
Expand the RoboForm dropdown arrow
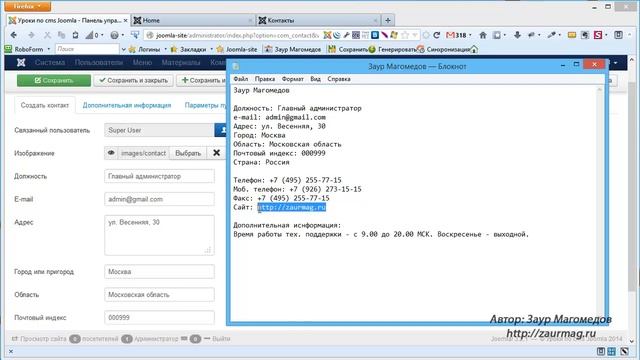49,49
